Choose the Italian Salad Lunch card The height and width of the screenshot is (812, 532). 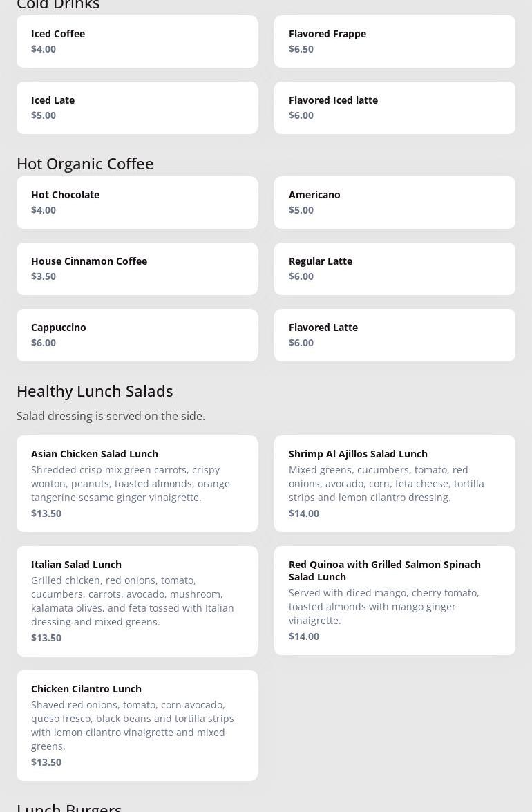coord(137,601)
